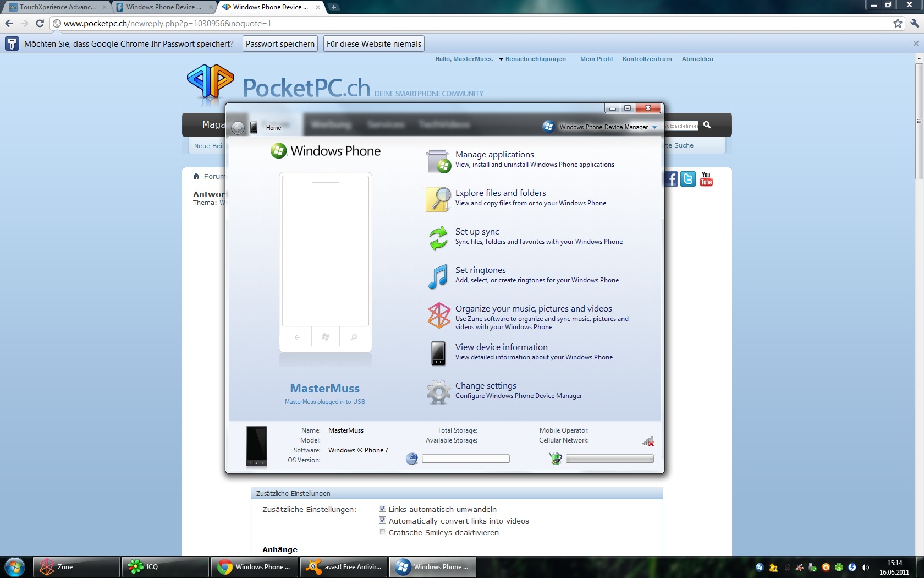924x578 pixels.
Task: Open the Manage applications icon
Action: [438, 161]
